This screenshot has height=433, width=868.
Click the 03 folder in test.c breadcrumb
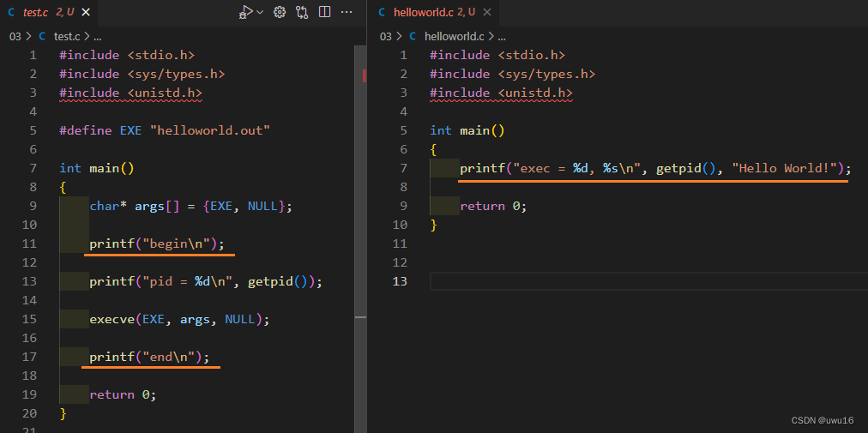(x=15, y=37)
